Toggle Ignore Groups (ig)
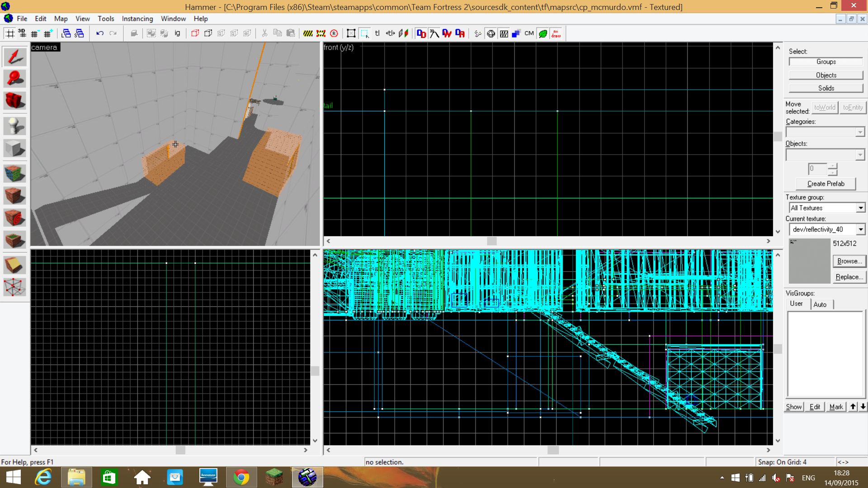This screenshot has width=868, height=488. [x=178, y=33]
